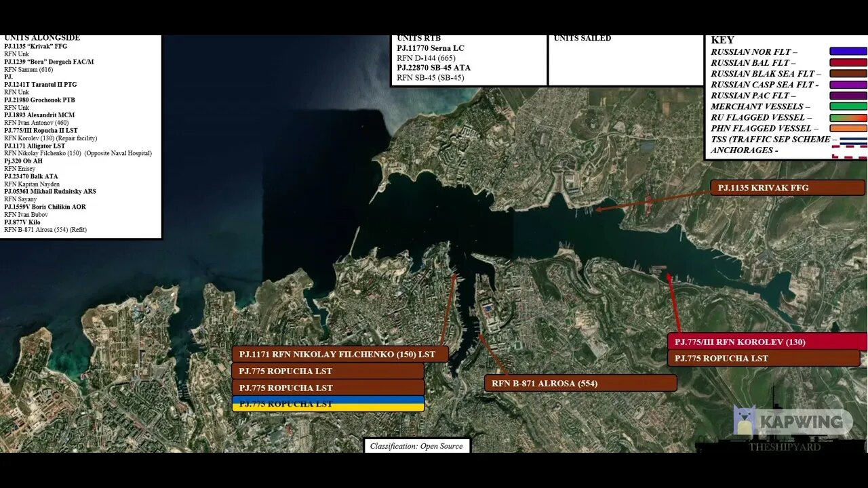Click 'PJ.21980 Grochonok PTB' entry
868x488 pixels.
pyautogui.click(x=40, y=100)
